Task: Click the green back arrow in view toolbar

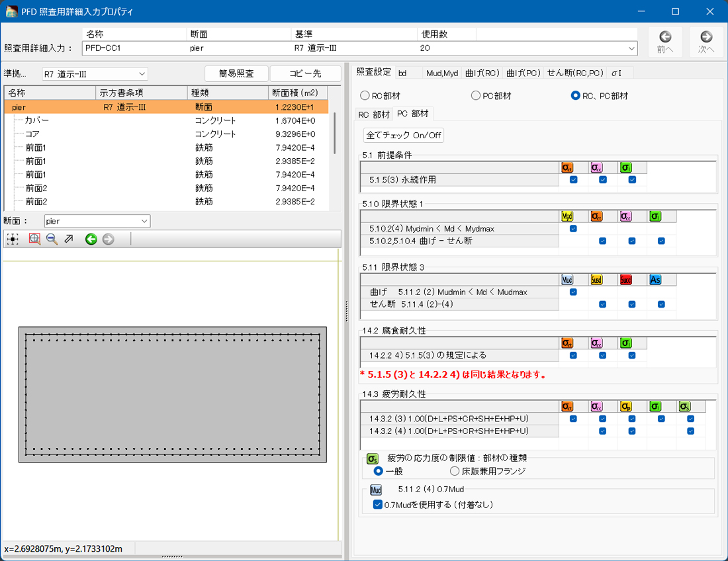Action: click(x=91, y=239)
